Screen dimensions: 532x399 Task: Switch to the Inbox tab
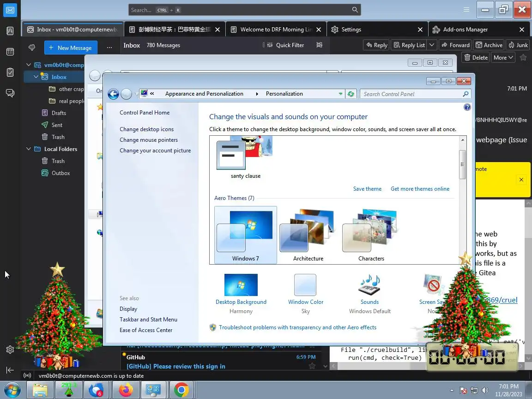[x=73, y=30]
